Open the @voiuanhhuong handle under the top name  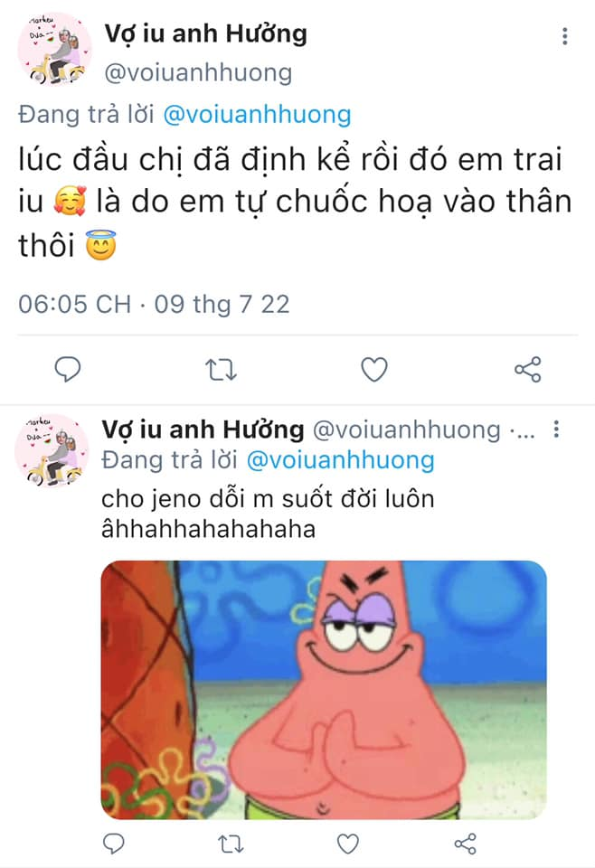coord(198,73)
